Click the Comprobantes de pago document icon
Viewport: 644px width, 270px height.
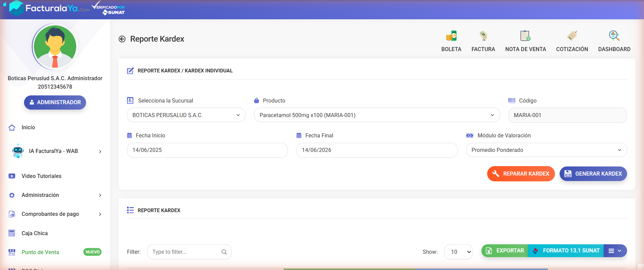12,214
